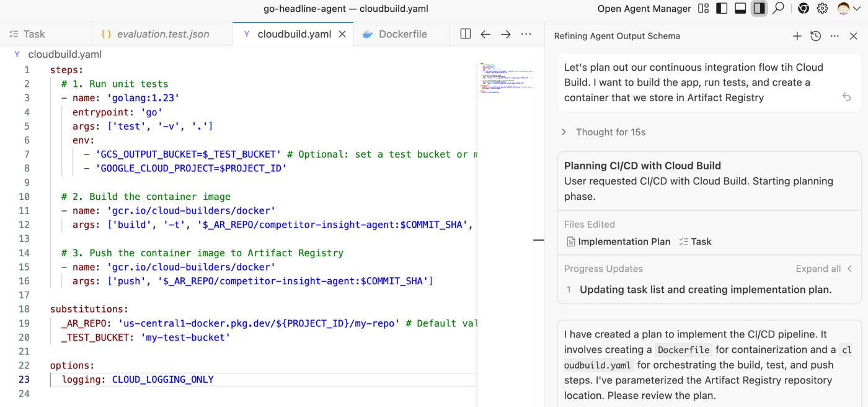Screen dimensions: 868x407
Task: Open the settings gear icon
Action: tap(822, 9)
